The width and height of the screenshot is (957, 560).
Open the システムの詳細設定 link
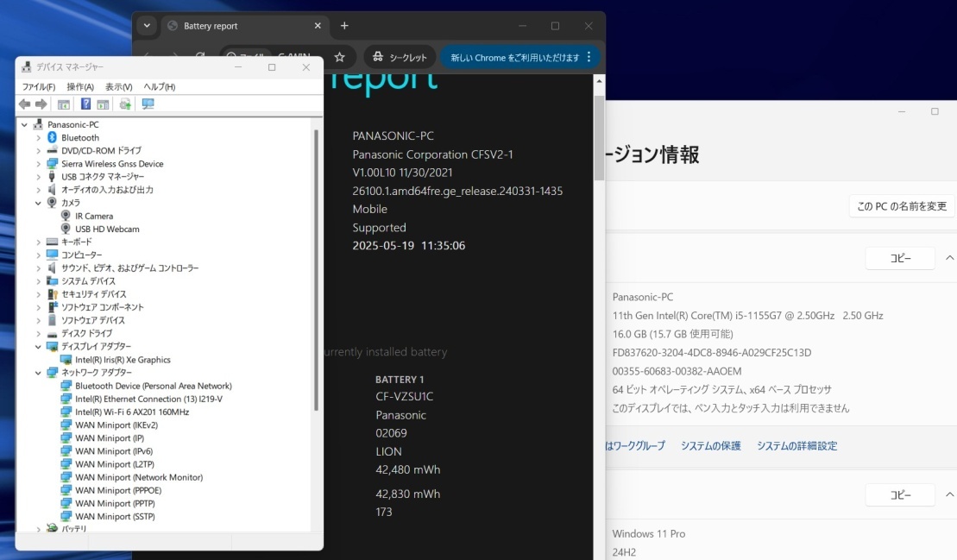(x=796, y=446)
